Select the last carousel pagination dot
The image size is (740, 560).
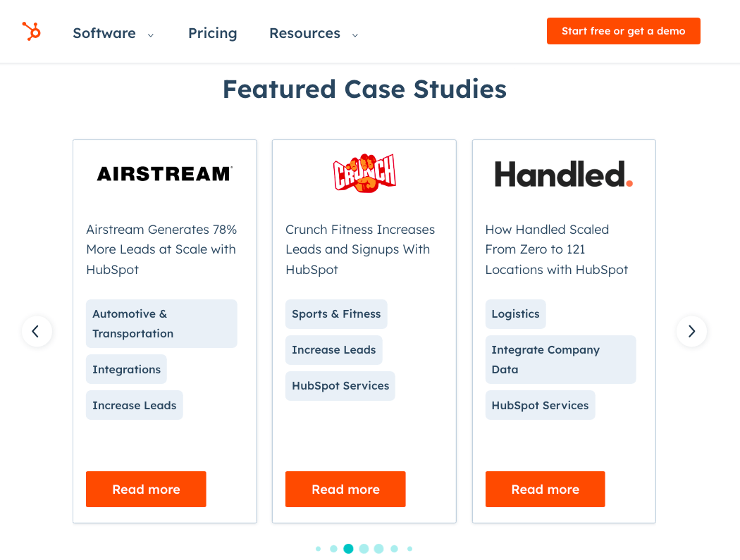coord(409,549)
